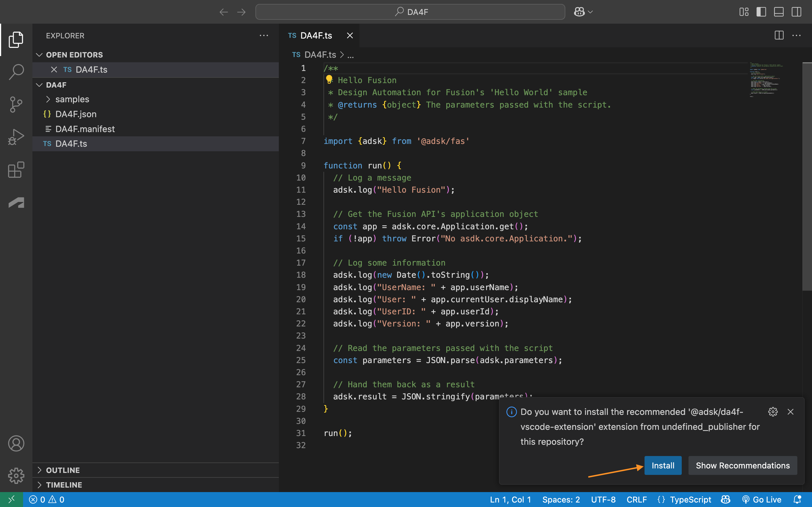
Task: Open Copilot from the status bar
Action: tap(725, 499)
